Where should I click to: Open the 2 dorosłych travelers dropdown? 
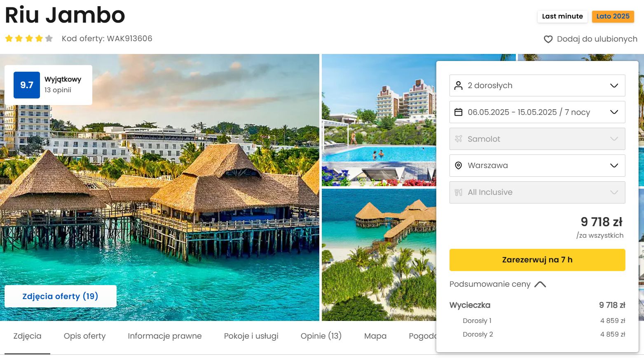(537, 85)
